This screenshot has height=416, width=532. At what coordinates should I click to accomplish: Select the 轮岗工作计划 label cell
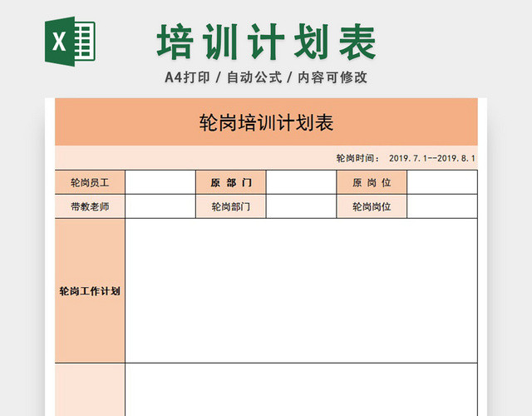90,291
